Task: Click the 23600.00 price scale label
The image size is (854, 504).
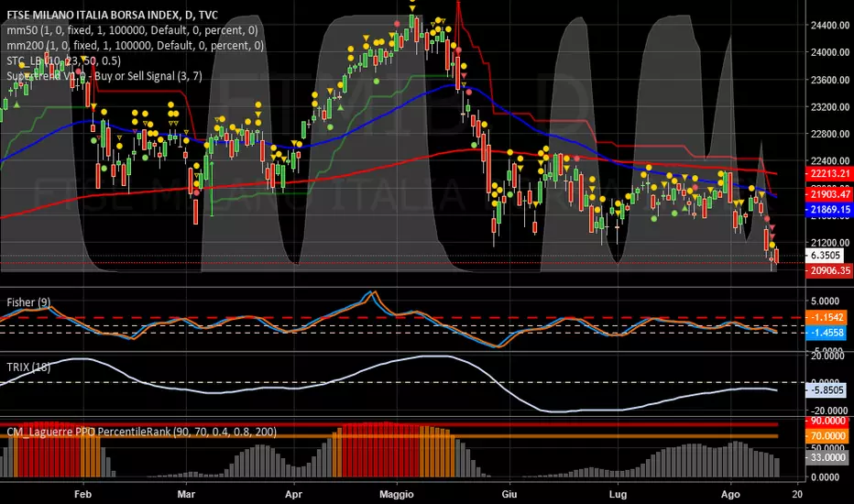Action: (829, 80)
